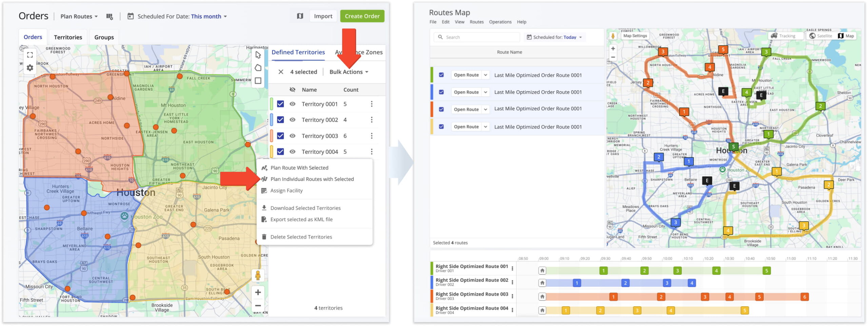Select the polygon drawing tool
868x326 pixels.
tap(258, 68)
